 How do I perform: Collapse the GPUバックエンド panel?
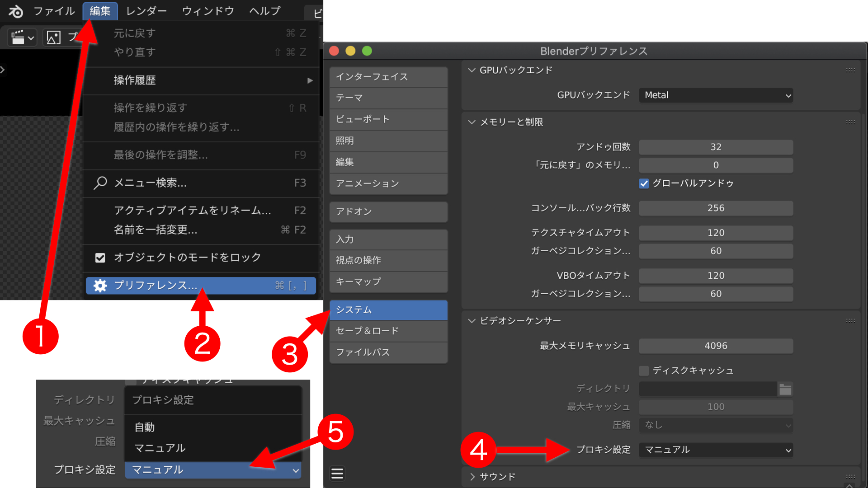[x=472, y=70]
